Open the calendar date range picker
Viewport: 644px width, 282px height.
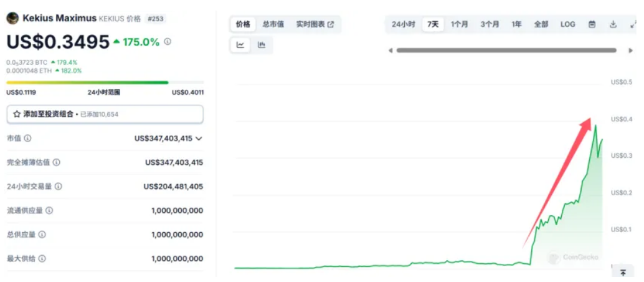pos(592,24)
